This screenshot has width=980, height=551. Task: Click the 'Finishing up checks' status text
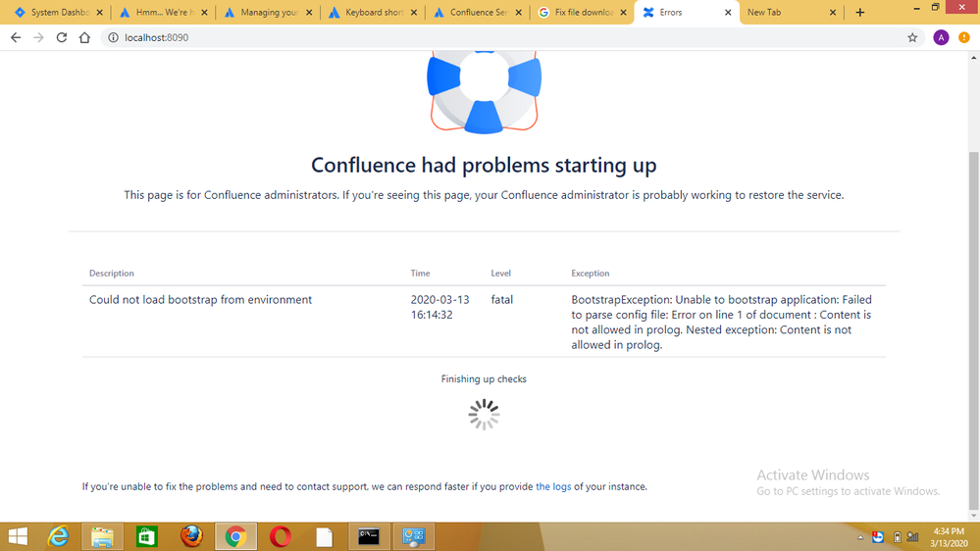tap(484, 379)
